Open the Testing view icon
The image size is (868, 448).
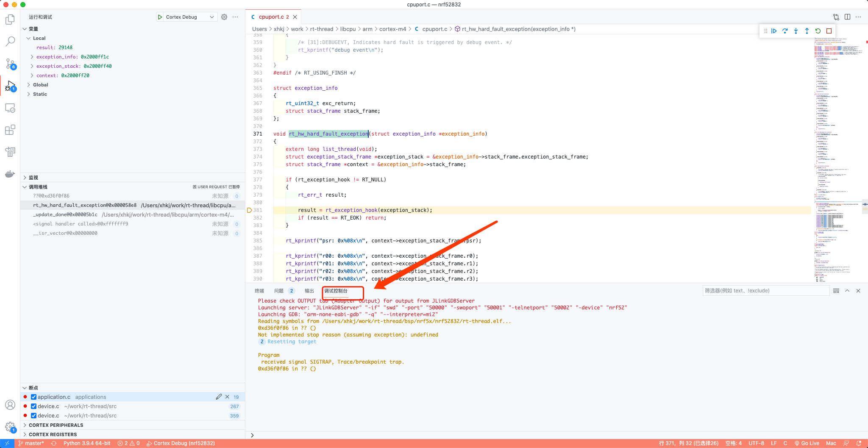pos(10,152)
